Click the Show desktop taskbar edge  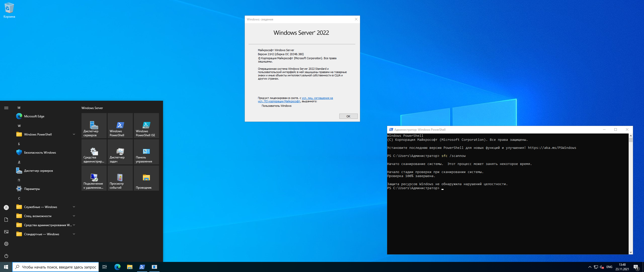coord(643,267)
